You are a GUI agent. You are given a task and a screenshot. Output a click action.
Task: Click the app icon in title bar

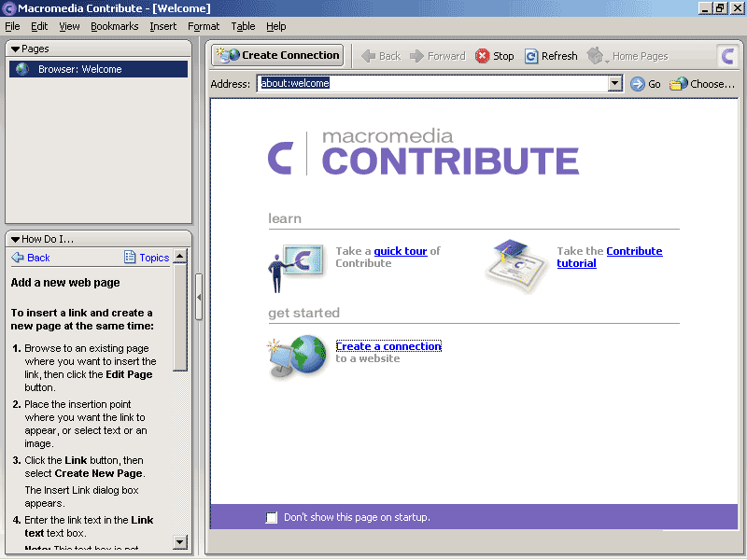(8, 8)
